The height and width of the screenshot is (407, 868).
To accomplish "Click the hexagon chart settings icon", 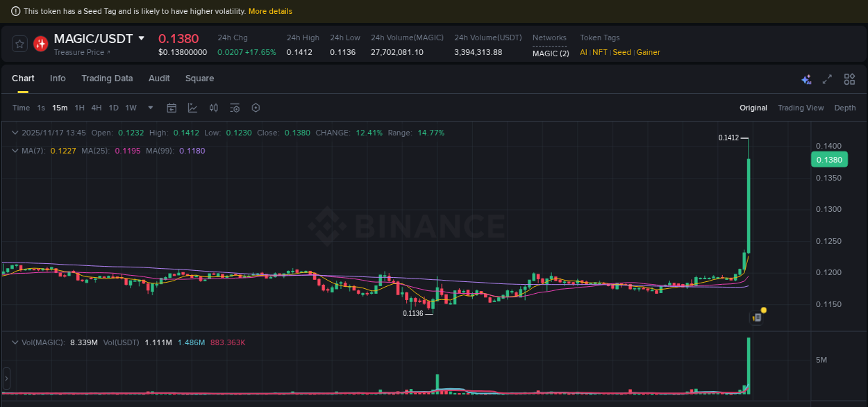I will coord(256,108).
